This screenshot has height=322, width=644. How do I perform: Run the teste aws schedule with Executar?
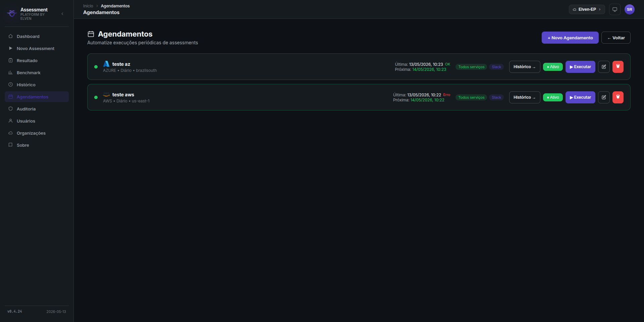[x=580, y=97]
